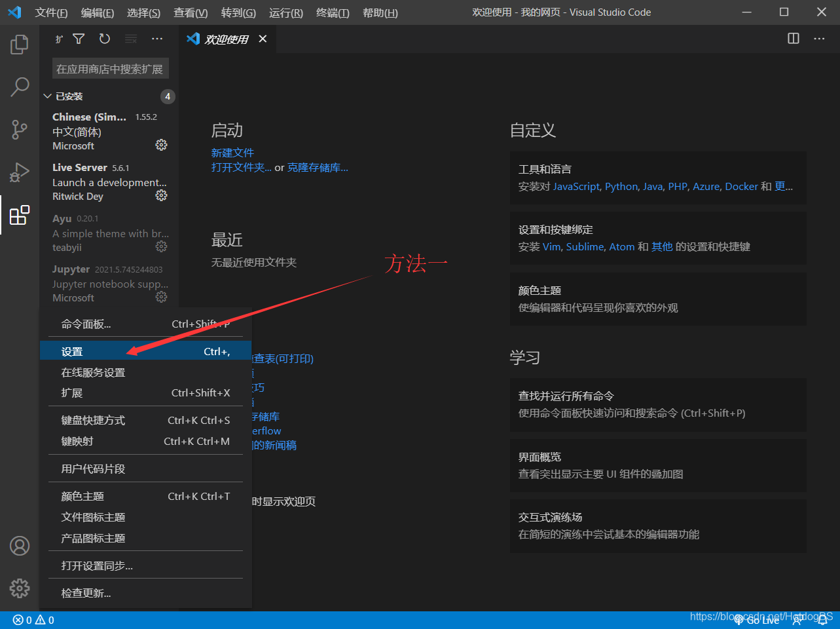This screenshot has height=629, width=840.
Task: Focus the 在应用商店中搜索扩展 search field
Action: 111,69
